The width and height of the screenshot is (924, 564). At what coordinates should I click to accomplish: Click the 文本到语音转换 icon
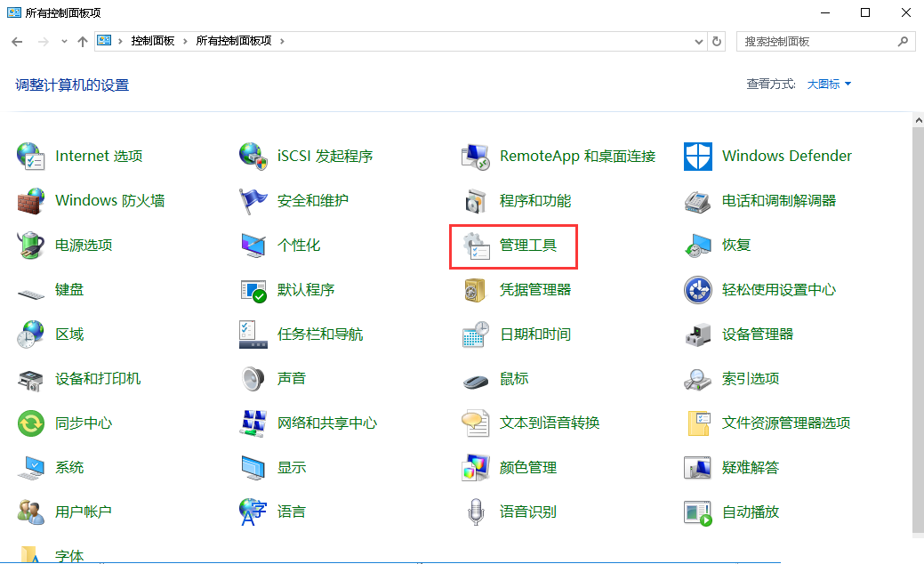[x=476, y=423]
